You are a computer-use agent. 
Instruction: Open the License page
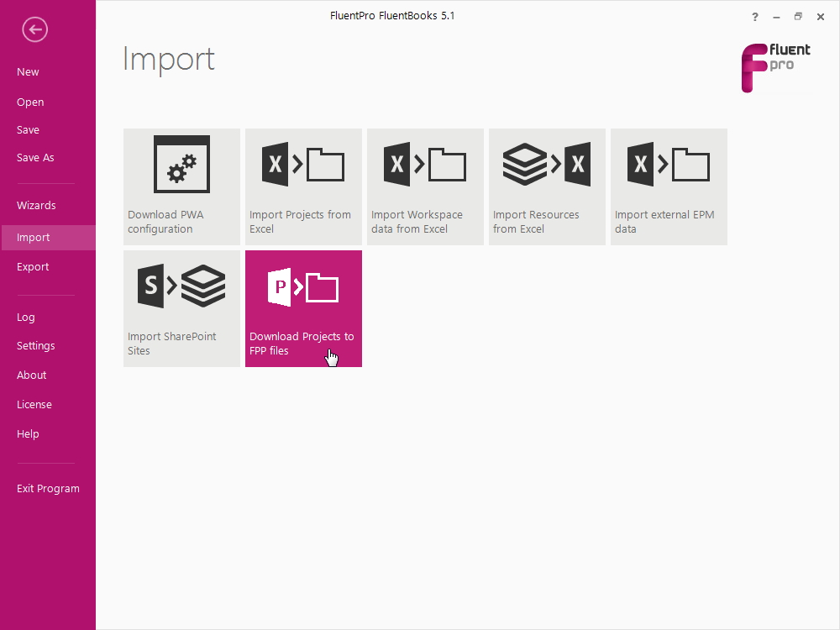34,405
